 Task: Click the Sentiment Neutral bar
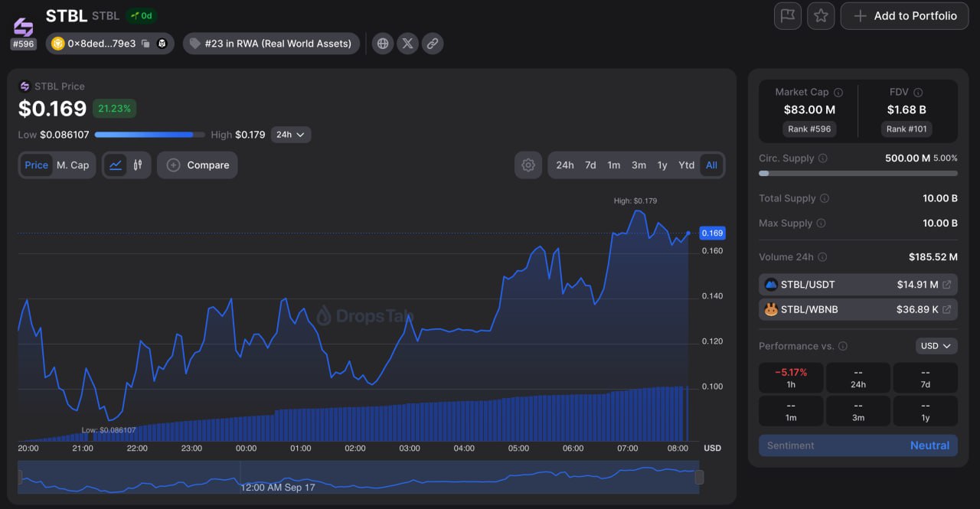[x=858, y=445]
